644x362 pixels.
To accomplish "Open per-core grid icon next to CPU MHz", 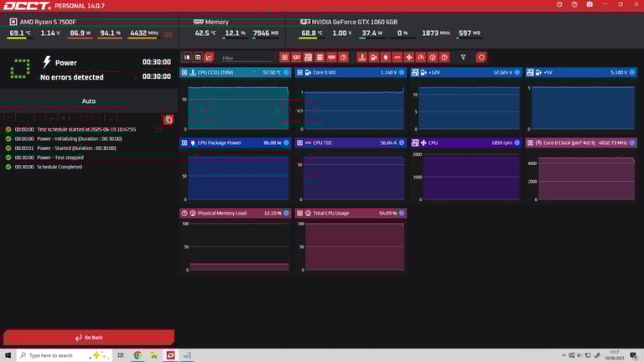I will (169, 34).
